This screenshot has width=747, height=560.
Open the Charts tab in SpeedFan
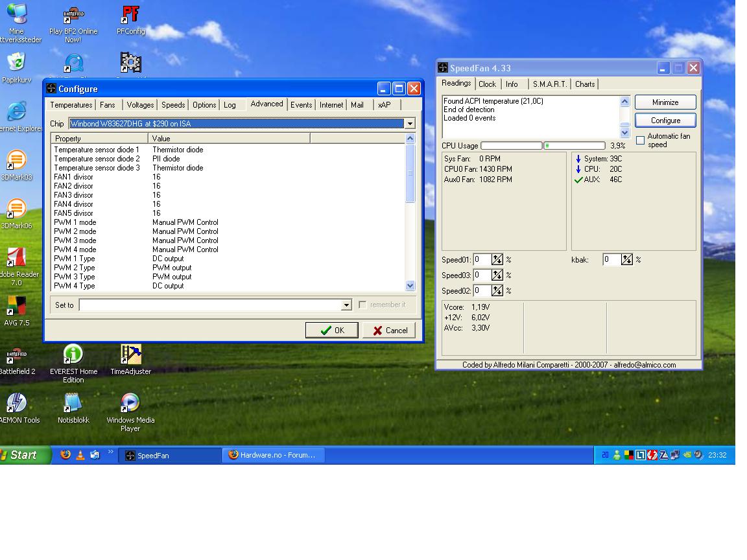pyautogui.click(x=584, y=84)
